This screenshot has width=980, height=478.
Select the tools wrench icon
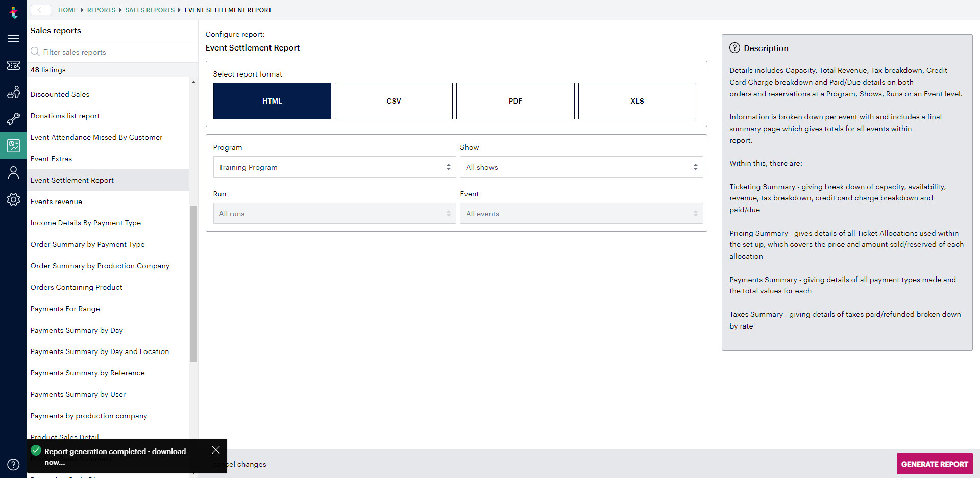(x=13, y=119)
